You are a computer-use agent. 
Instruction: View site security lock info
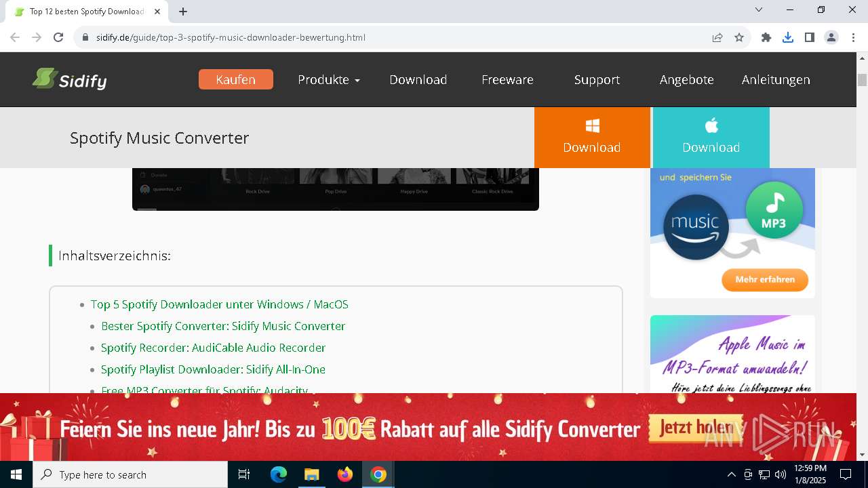tap(85, 37)
